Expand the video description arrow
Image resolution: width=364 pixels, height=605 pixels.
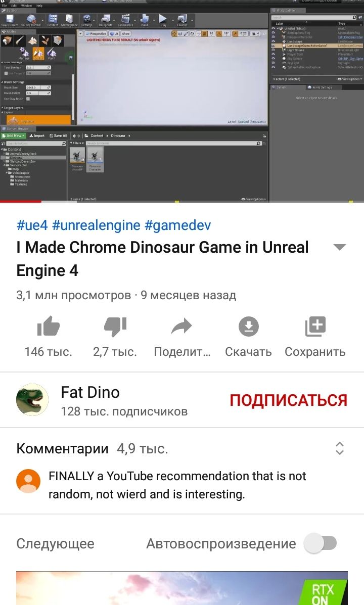point(339,247)
